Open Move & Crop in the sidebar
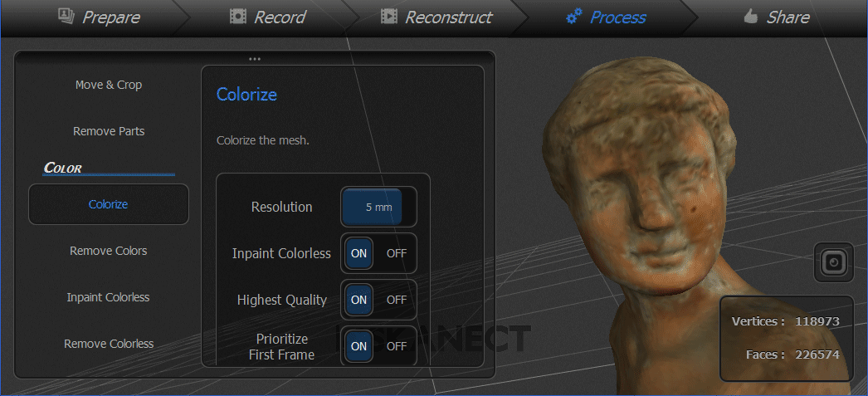 109,85
